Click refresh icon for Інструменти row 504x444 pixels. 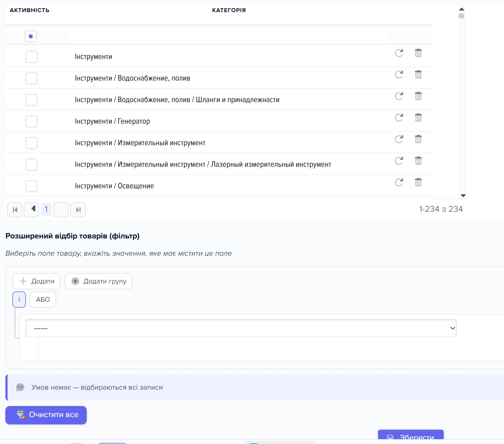coord(399,53)
